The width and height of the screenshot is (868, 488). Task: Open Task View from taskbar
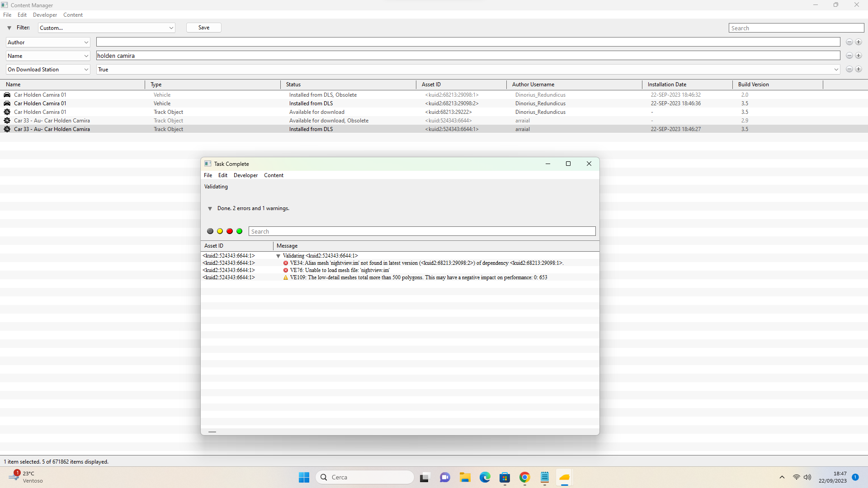424,477
